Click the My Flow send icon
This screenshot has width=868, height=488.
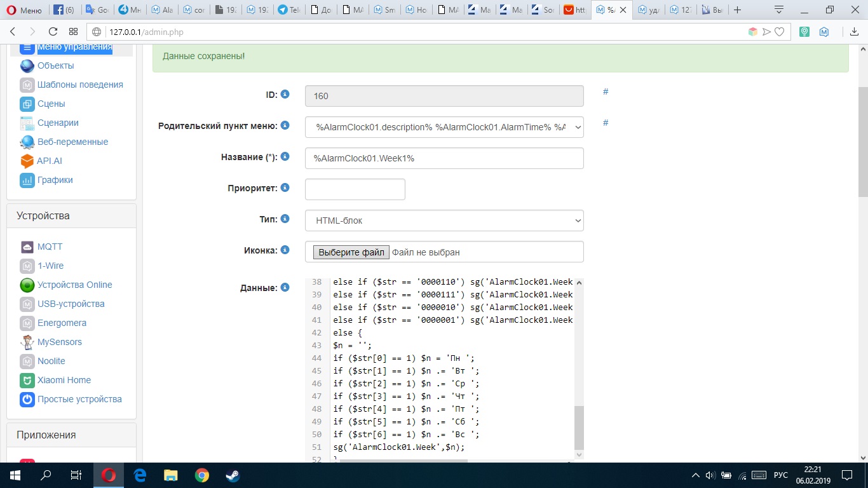pyautogui.click(x=766, y=32)
